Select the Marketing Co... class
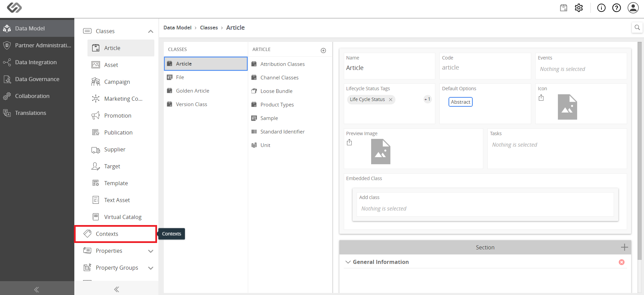This screenshot has height=295, width=644. coord(121,99)
